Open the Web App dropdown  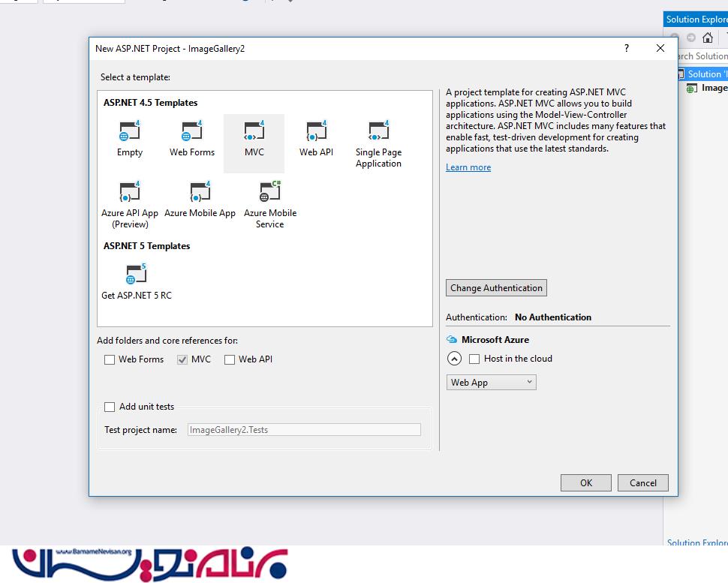tap(492, 383)
